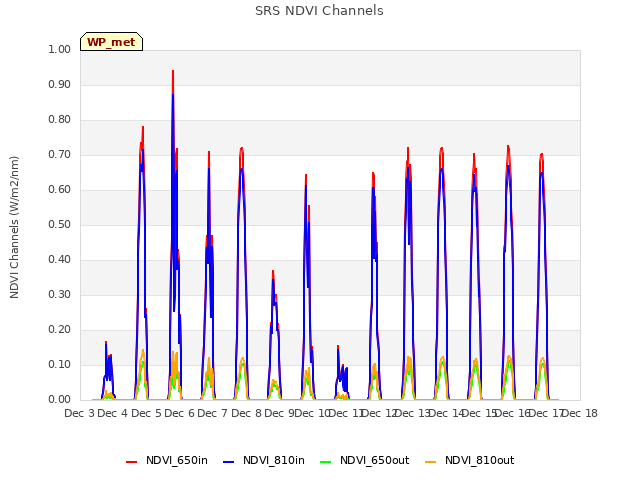
Task: Click the WP_met annotation label
Action: click(x=111, y=42)
